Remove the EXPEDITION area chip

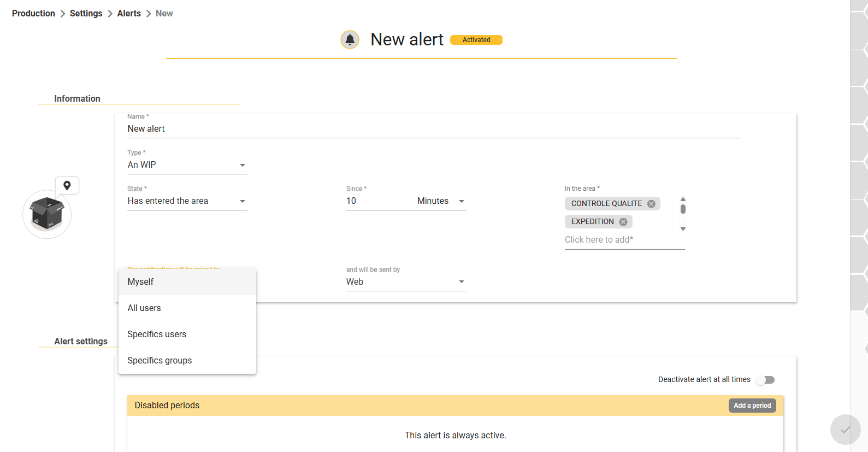click(x=623, y=222)
